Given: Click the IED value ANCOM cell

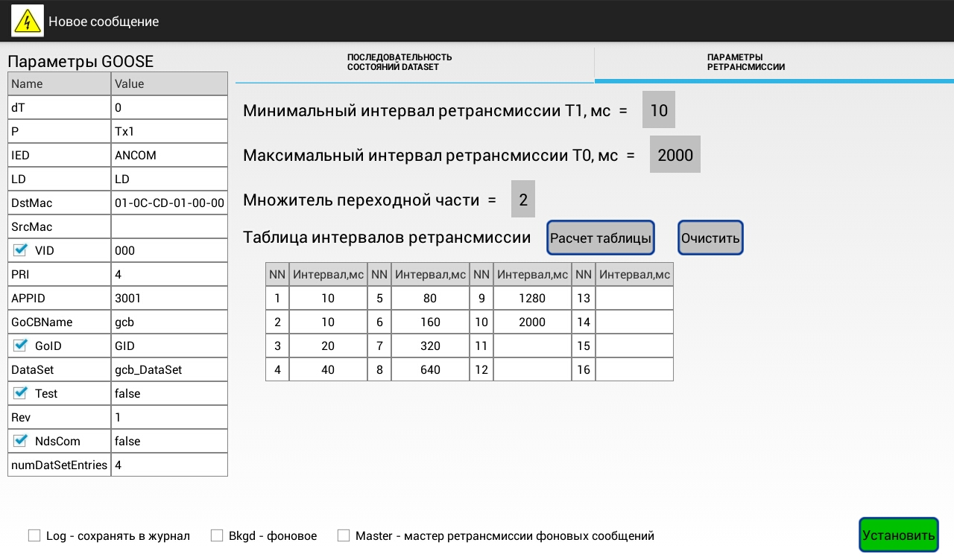Looking at the screenshot, I should [169, 155].
